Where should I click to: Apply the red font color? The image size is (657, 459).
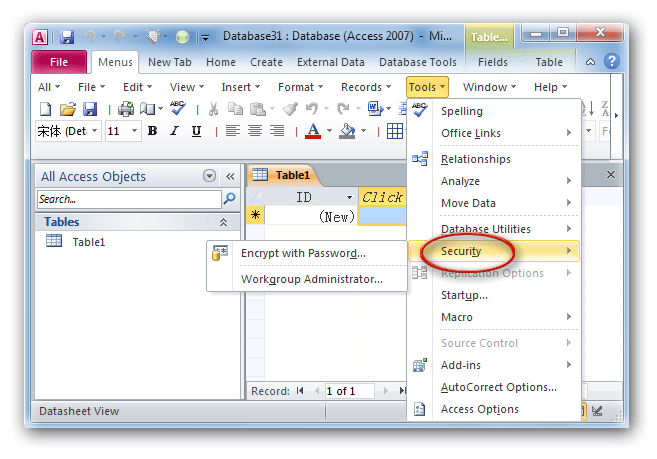coord(313,131)
